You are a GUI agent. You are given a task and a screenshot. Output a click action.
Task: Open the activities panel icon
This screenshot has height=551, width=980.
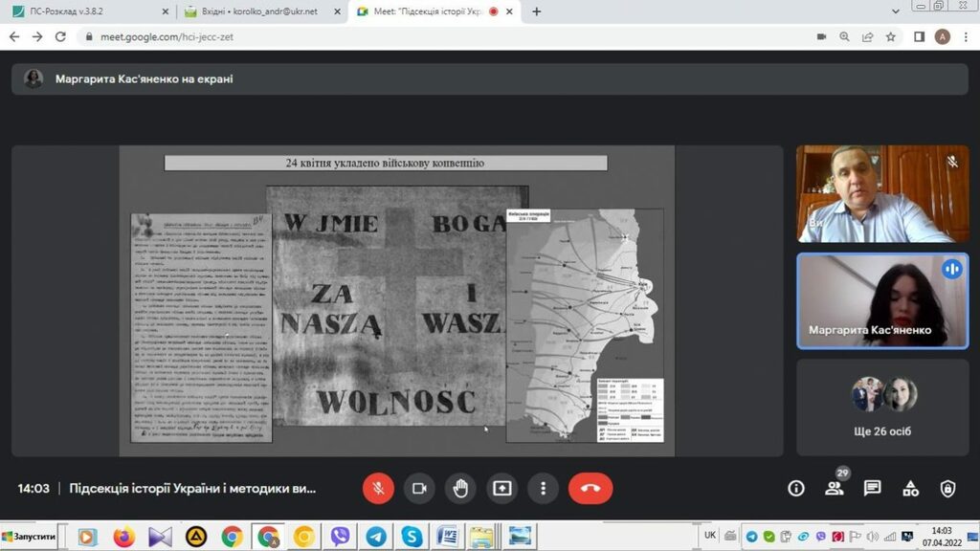(x=910, y=488)
